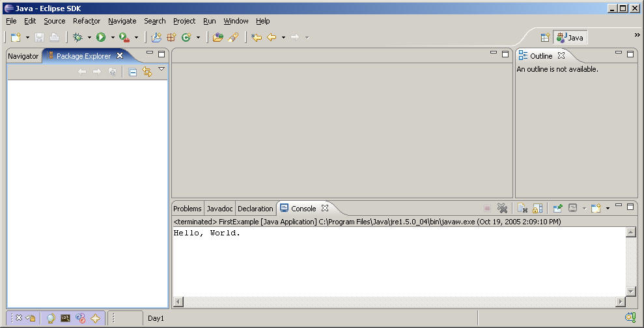
Task: Click the grayed-out Print icon
Action: pyautogui.click(x=54, y=37)
